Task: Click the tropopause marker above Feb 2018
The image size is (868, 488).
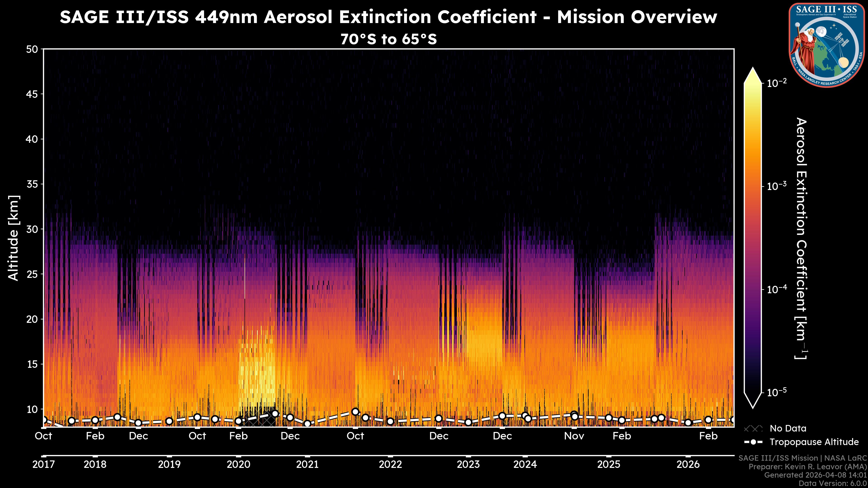Action: (95, 420)
